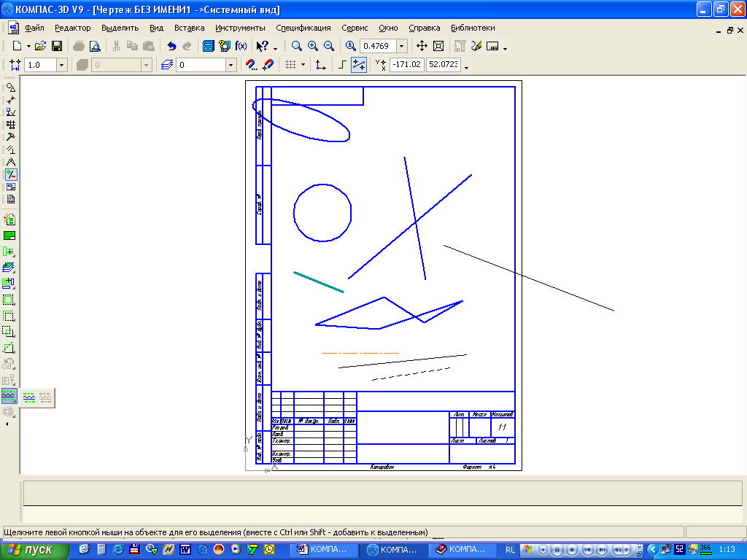
Task: Switch to the third КОМПА... taskbar window
Action: (462, 550)
